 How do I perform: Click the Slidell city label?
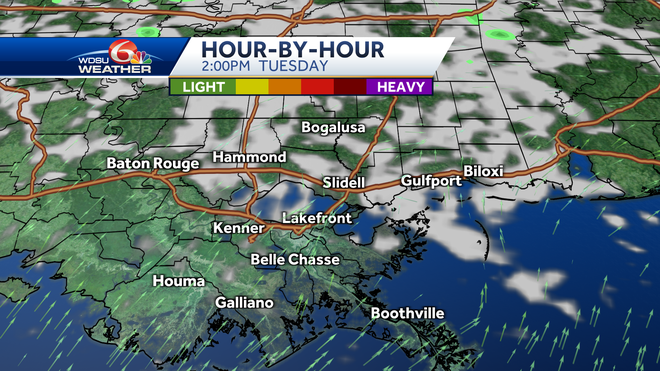coord(343,182)
